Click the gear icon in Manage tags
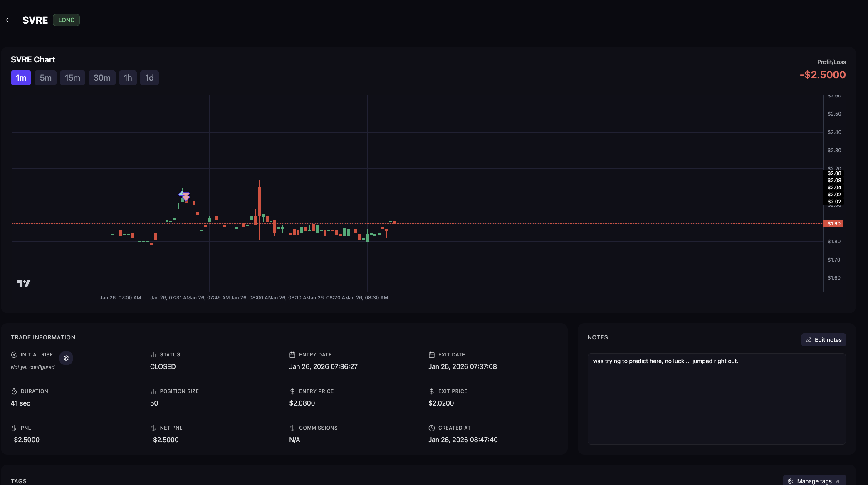The image size is (868, 485). tap(790, 481)
